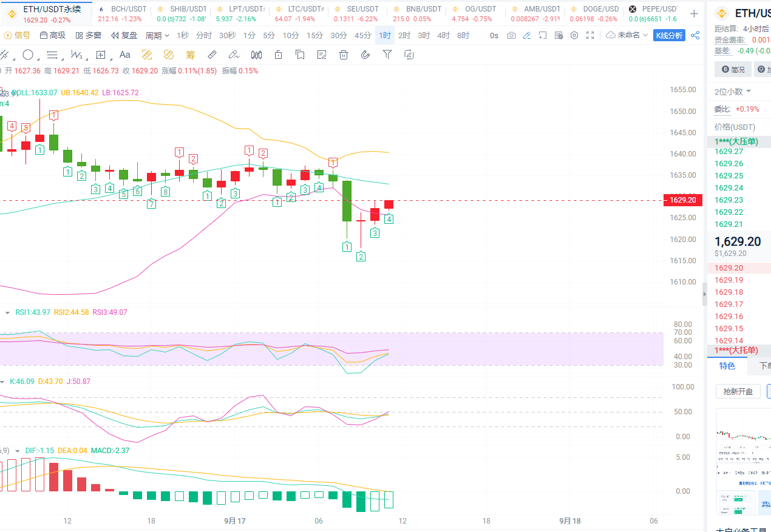Screen dimensions: 771x532
Task: Click the magnet paperclip icon
Action: pyautogui.click(x=365, y=55)
